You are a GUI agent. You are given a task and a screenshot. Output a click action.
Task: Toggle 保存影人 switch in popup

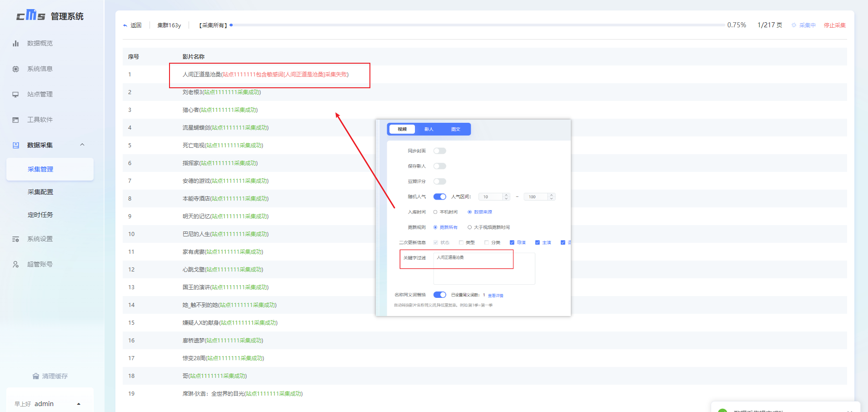pos(439,166)
